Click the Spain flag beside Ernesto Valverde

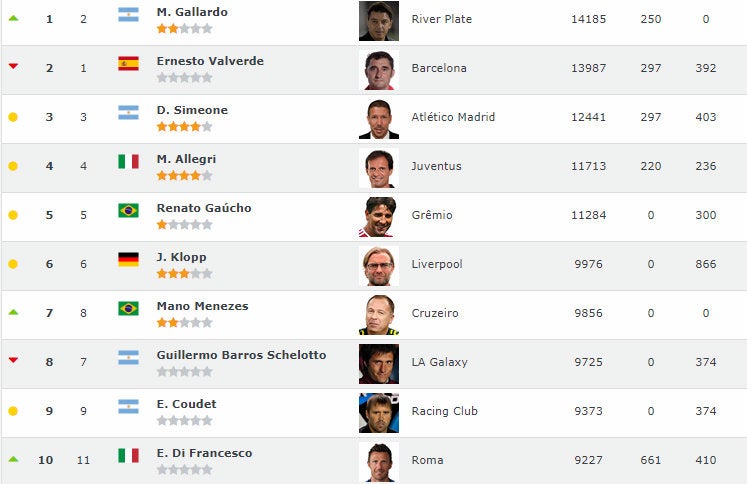128,64
